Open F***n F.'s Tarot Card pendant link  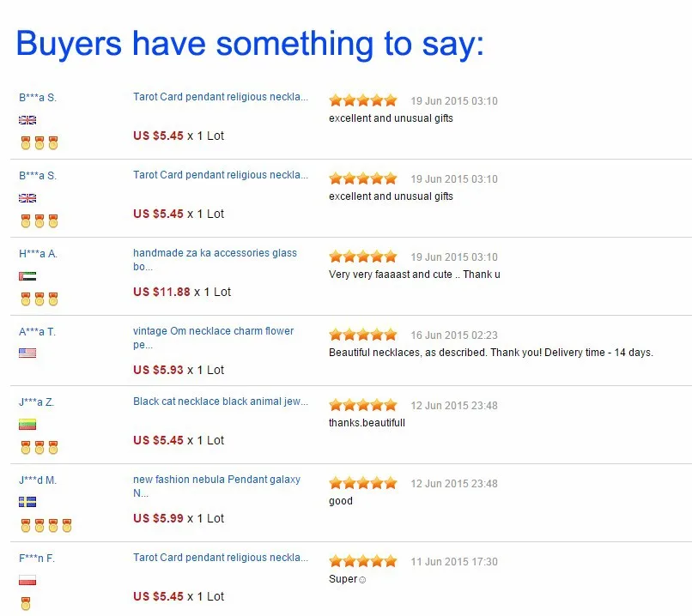pyautogui.click(x=221, y=558)
